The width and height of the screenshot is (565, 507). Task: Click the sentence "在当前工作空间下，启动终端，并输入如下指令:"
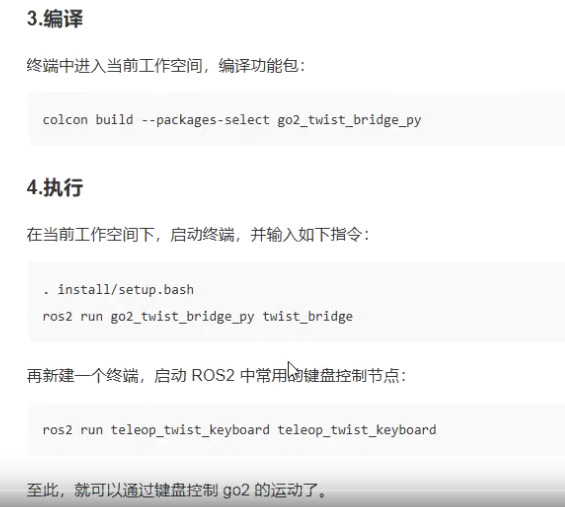tap(198, 235)
